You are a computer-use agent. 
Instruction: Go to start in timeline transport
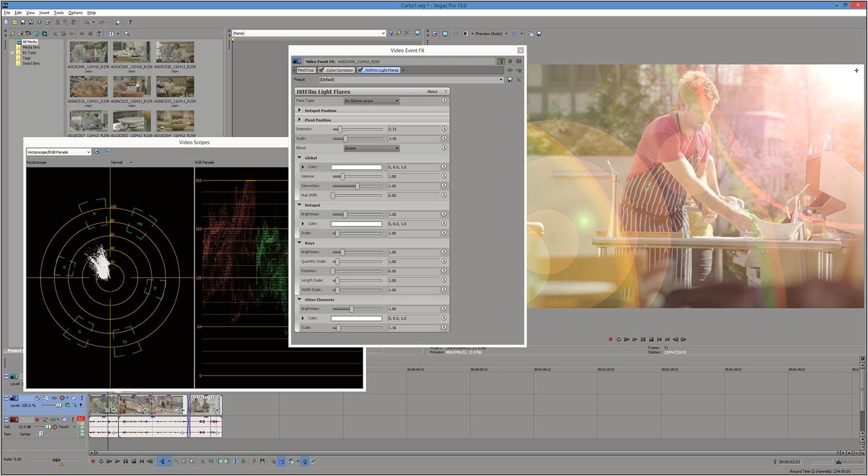click(x=142, y=461)
